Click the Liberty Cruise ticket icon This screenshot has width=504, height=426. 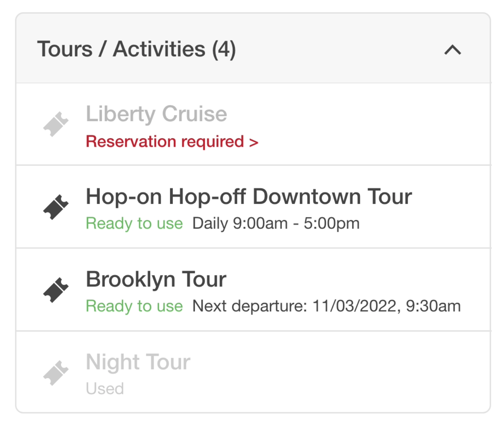pyautogui.click(x=56, y=124)
